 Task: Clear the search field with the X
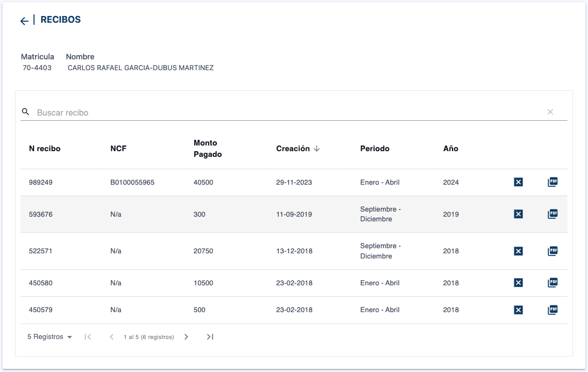(x=550, y=112)
